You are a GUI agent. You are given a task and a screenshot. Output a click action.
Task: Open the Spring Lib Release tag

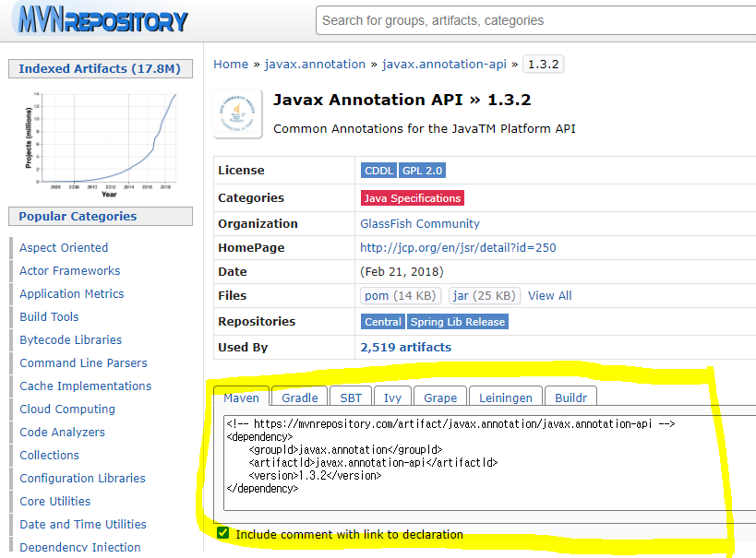458,322
